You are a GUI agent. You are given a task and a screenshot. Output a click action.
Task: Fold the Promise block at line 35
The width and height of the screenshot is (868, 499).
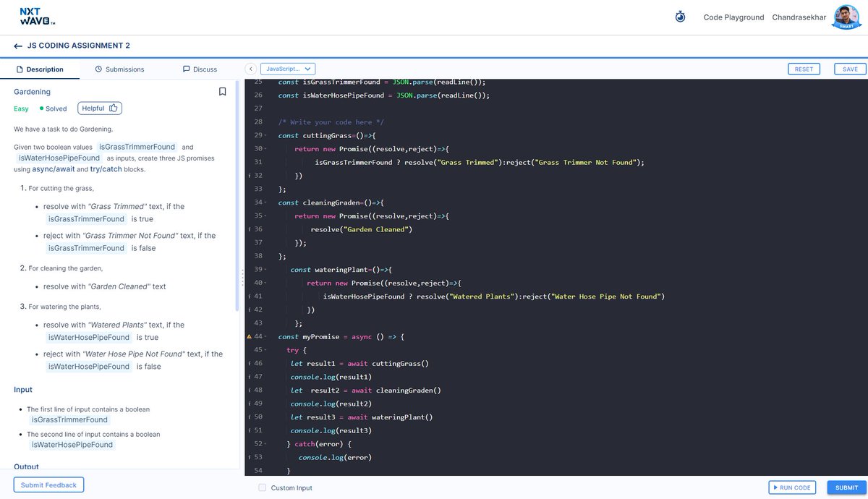(267, 216)
